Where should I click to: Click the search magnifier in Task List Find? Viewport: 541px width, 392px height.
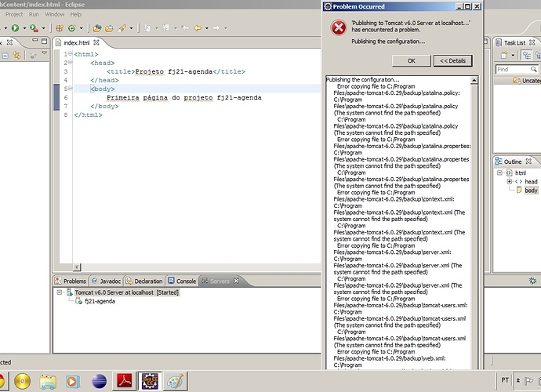(534, 69)
